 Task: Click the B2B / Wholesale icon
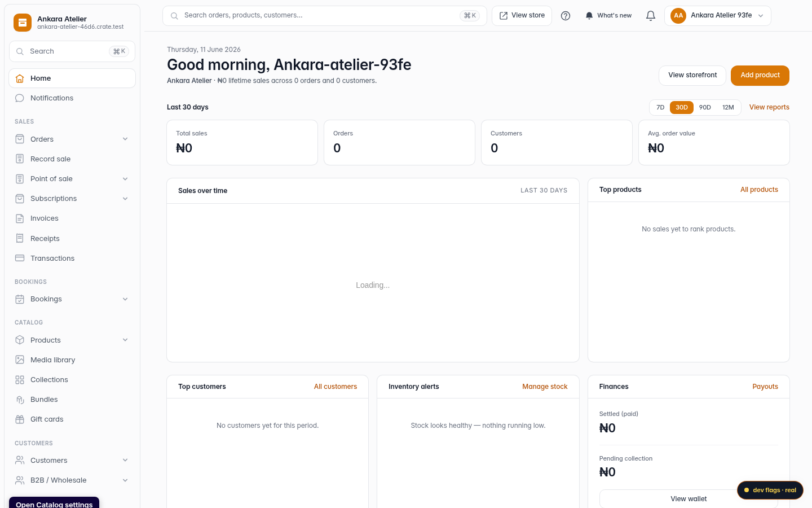coord(20,480)
